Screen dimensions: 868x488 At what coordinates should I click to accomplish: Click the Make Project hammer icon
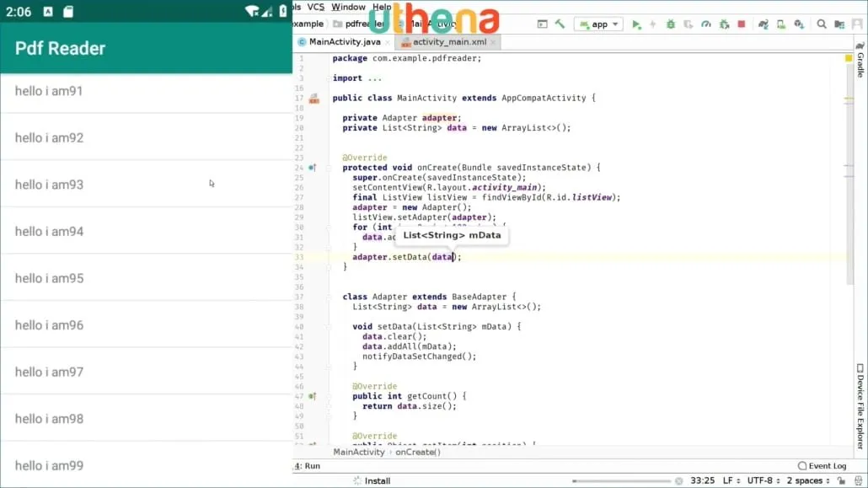tap(560, 24)
